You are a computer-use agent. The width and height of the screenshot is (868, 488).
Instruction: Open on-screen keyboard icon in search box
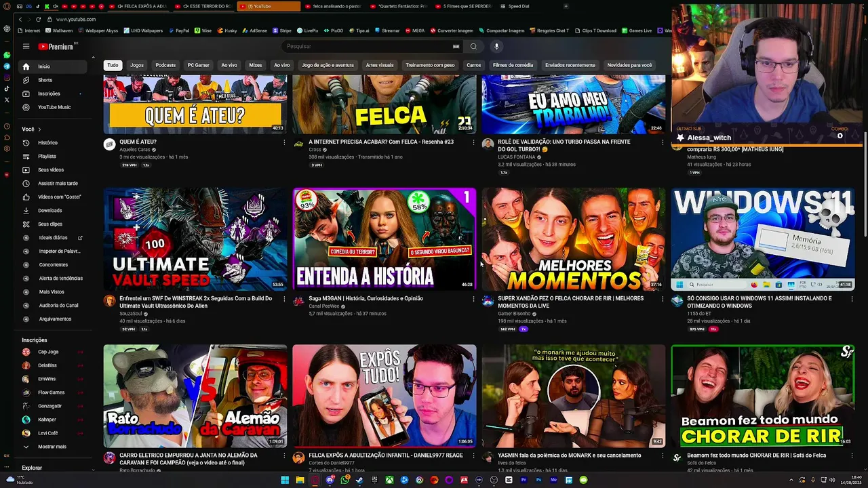click(x=456, y=46)
